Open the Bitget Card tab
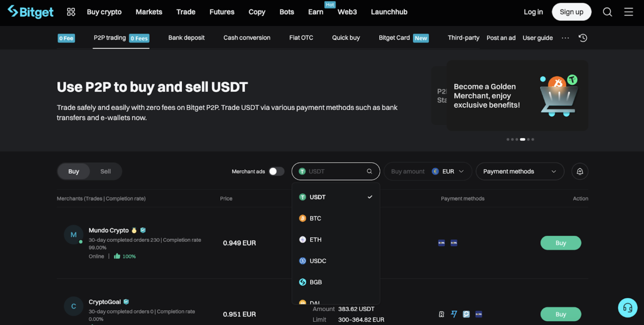The image size is (644, 325). [x=403, y=38]
